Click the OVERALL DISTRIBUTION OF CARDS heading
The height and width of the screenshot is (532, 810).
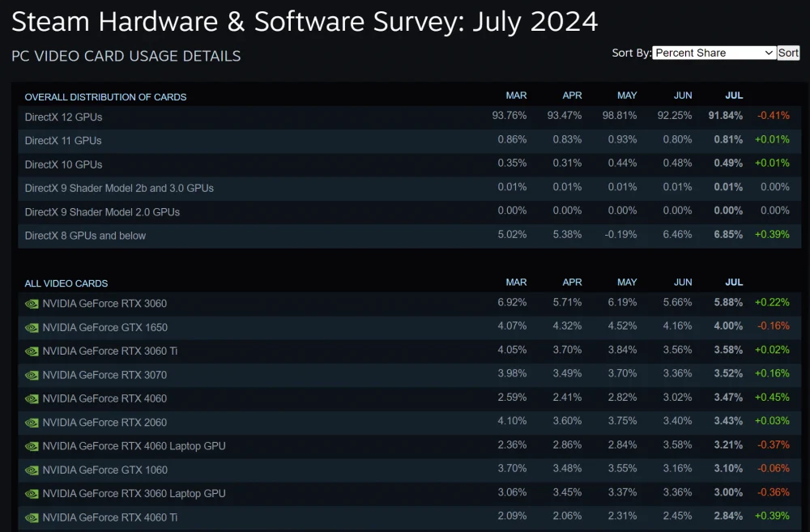tap(105, 97)
